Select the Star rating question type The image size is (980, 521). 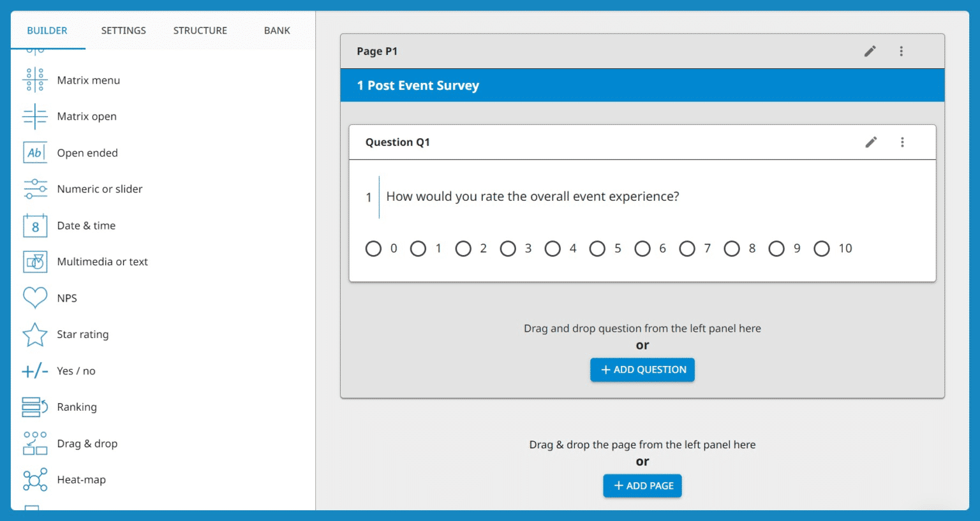pos(82,334)
